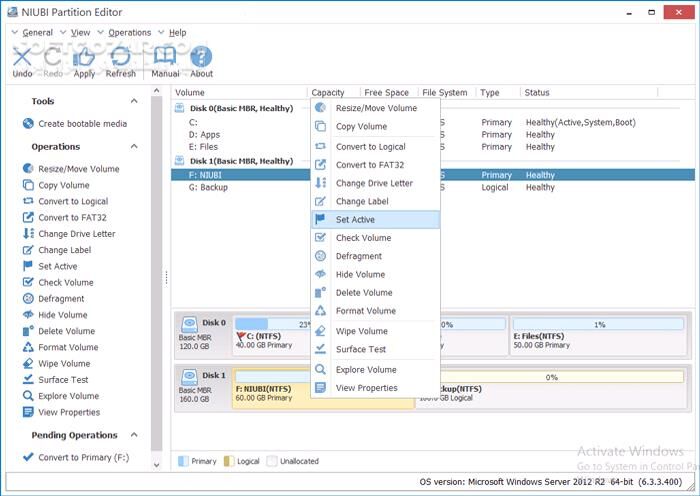Viewport: 700px width, 496px height.
Task: Click Copy Volume icon in sidebar
Action: (x=28, y=185)
